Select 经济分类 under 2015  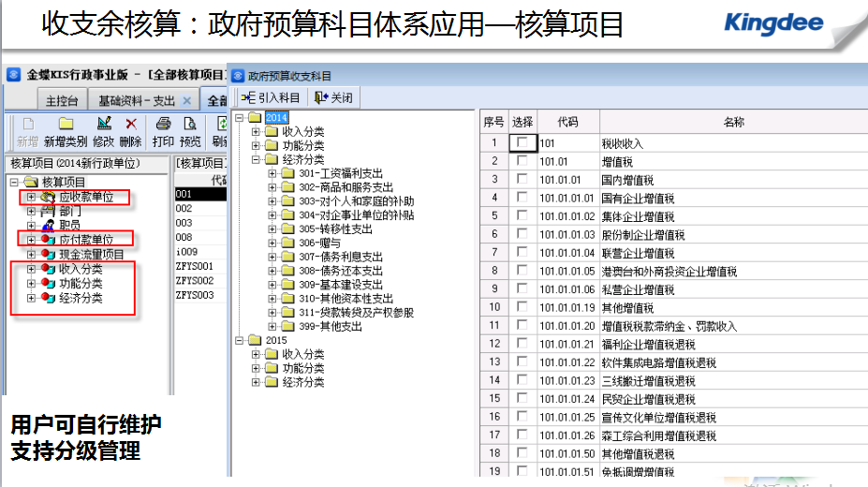pos(303,382)
